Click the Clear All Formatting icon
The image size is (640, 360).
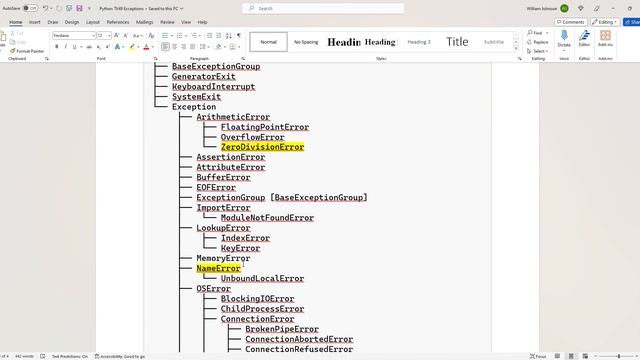coord(151,36)
